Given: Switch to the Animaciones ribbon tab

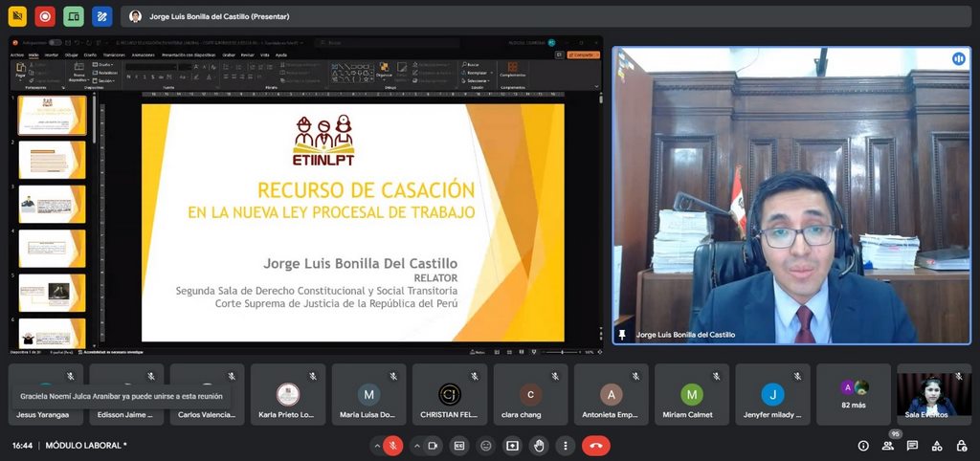Looking at the screenshot, I should (x=144, y=55).
